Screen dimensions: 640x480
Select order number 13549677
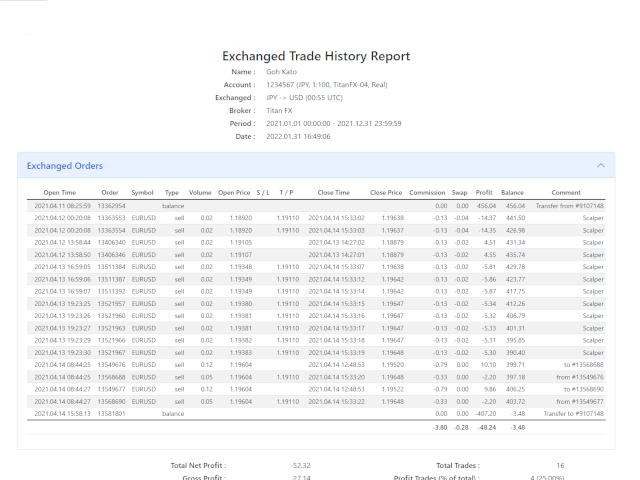111,389
